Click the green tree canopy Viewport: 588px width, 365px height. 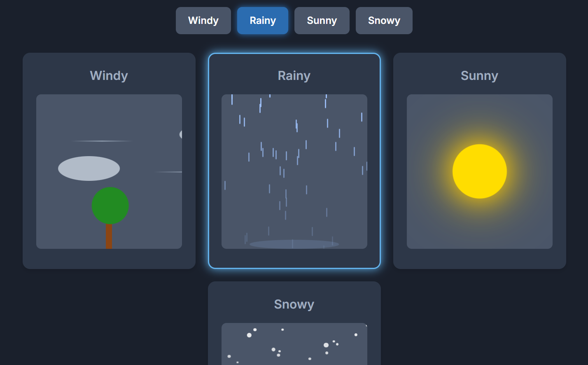[x=110, y=206]
